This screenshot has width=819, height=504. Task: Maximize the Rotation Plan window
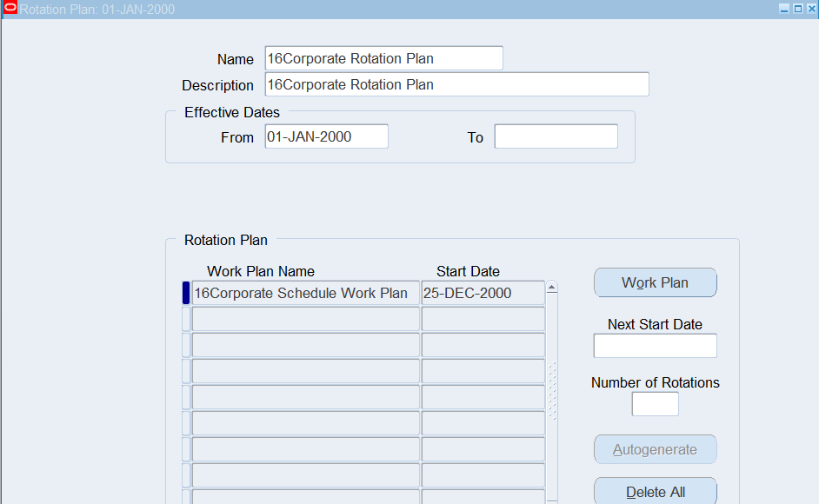click(797, 9)
